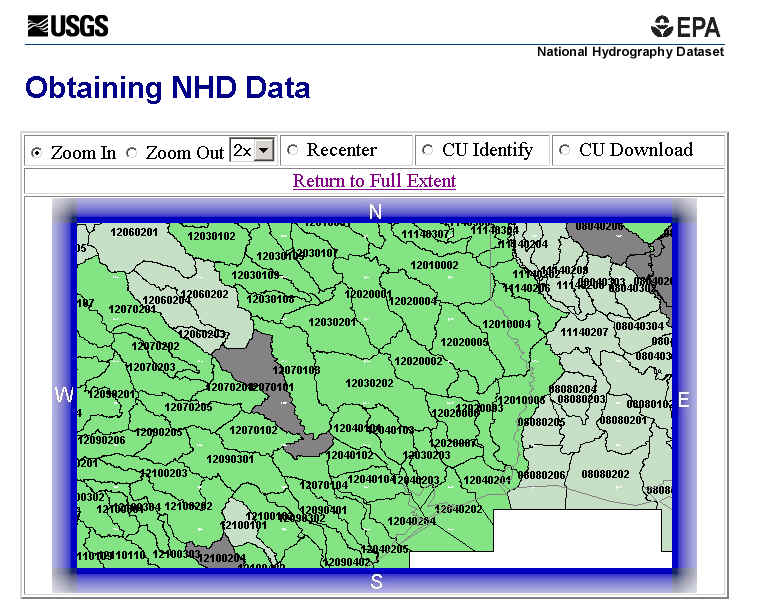This screenshot has height=608, width=762.
Task: Click cataloging unit 11140207 on map
Action: [x=584, y=332]
